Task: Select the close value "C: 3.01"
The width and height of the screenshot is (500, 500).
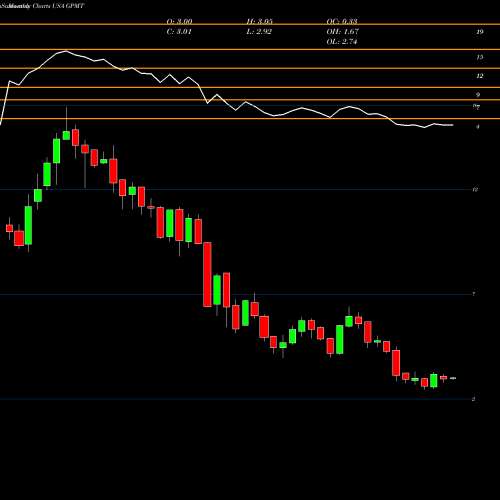Action: 179,32
